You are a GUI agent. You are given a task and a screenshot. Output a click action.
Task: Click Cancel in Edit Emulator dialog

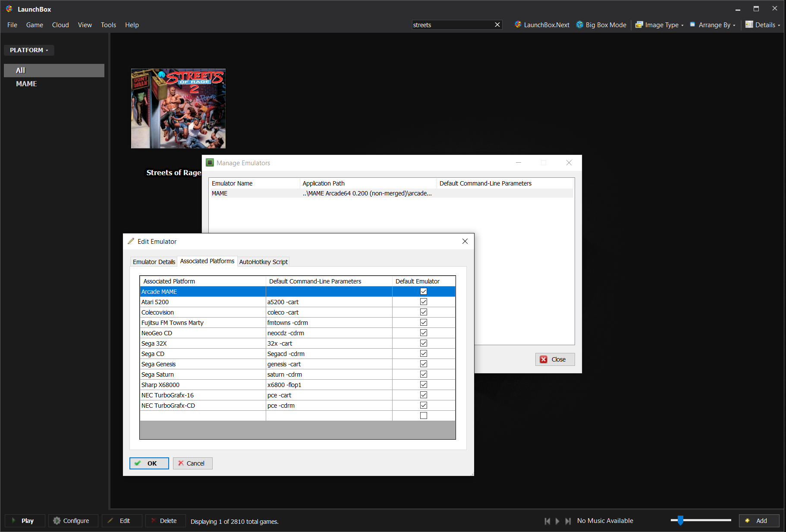coord(193,463)
